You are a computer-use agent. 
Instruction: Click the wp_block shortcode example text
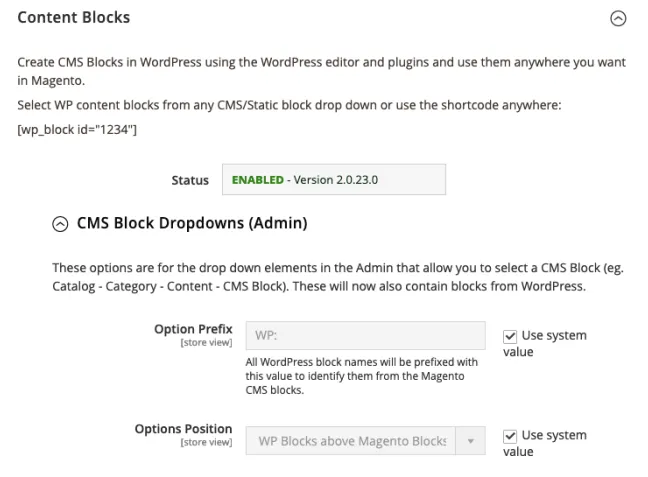(x=77, y=129)
